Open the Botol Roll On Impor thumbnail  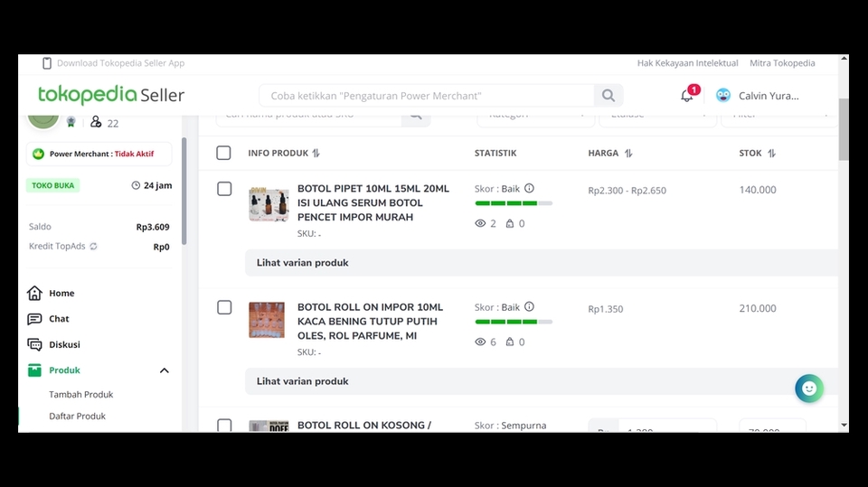click(x=267, y=320)
